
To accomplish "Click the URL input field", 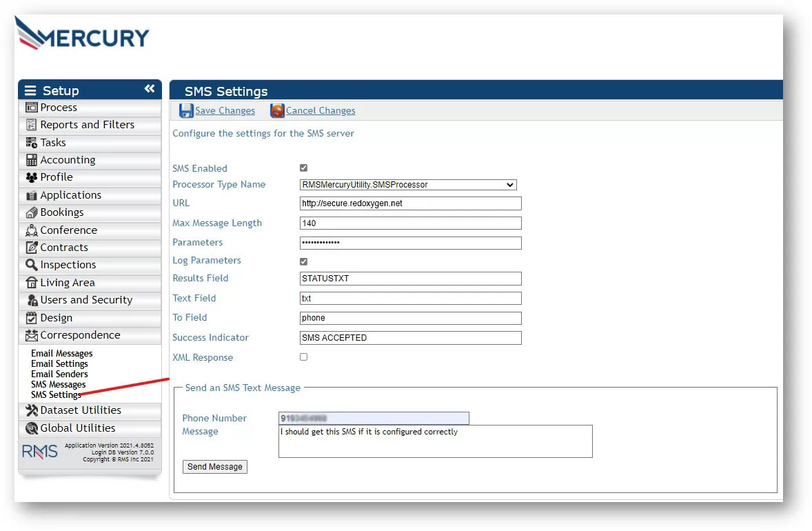I will (411, 203).
